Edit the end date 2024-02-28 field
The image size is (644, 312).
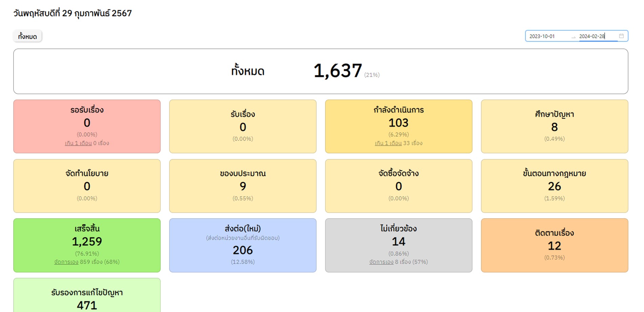pyautogui.click(x=598, y=36)
